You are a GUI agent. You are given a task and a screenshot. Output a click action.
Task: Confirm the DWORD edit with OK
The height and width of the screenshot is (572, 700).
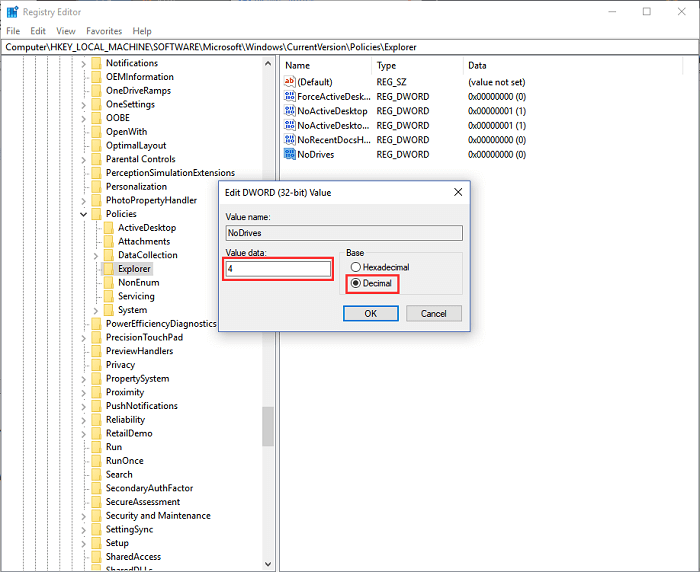pyautogui.click(x=370, y=313)
